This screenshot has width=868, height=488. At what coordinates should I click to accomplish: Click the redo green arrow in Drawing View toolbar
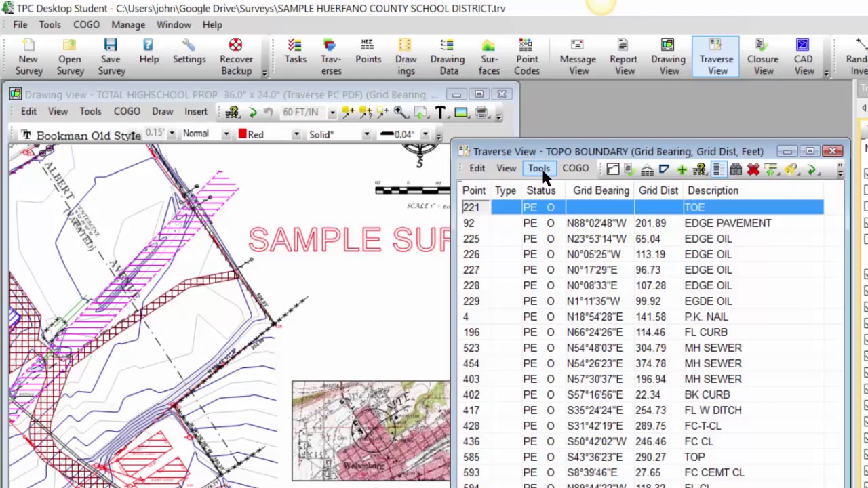[x=252, y=113]
